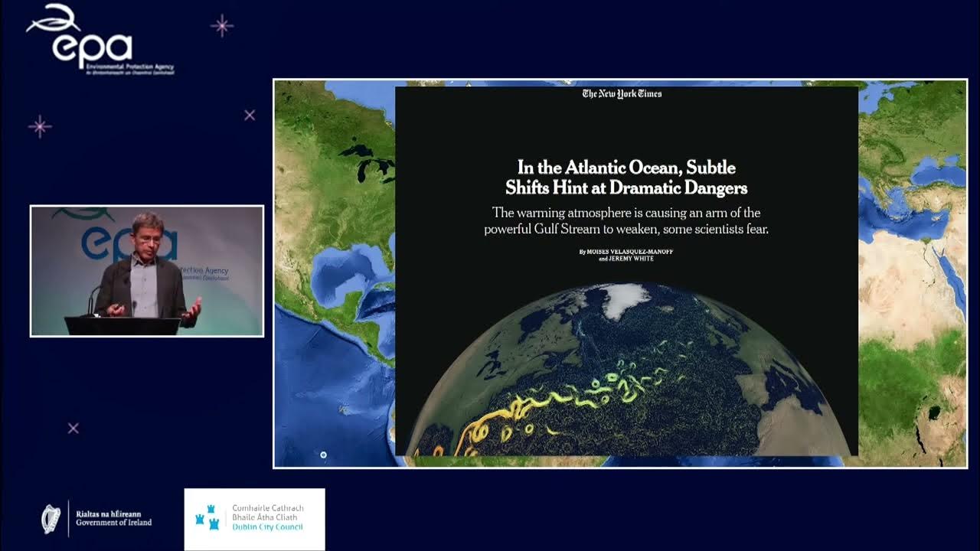Expand the speaker video thumbnail
This screenshot has height=551, width=980.
pos(145,270)
